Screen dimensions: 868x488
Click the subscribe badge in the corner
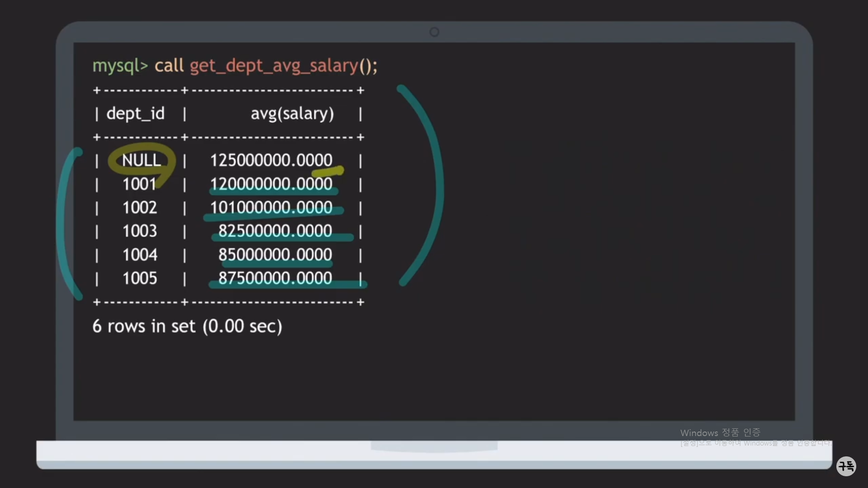tap(846, 466)
